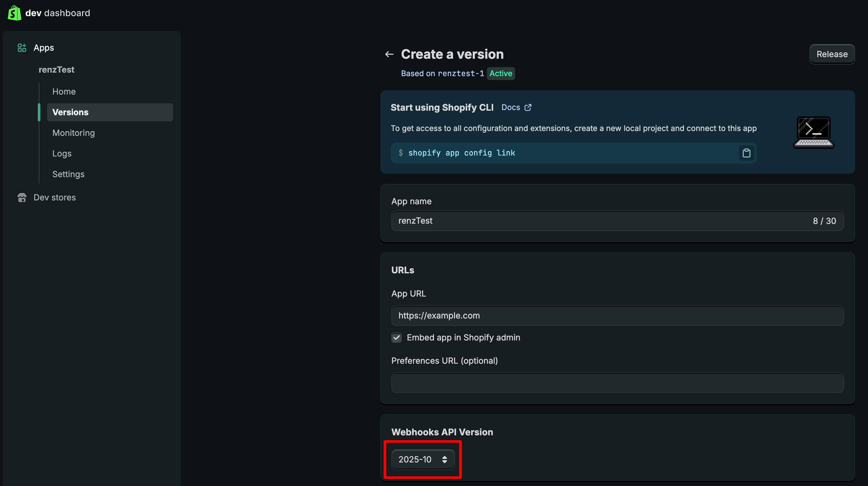Click the laptop terminal illustration
The image size is (868, 486).
pos(813,132)
